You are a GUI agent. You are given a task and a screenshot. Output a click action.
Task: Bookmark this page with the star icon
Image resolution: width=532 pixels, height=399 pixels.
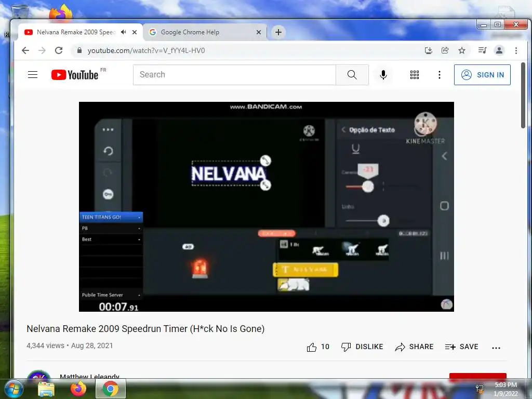(462, 50)
